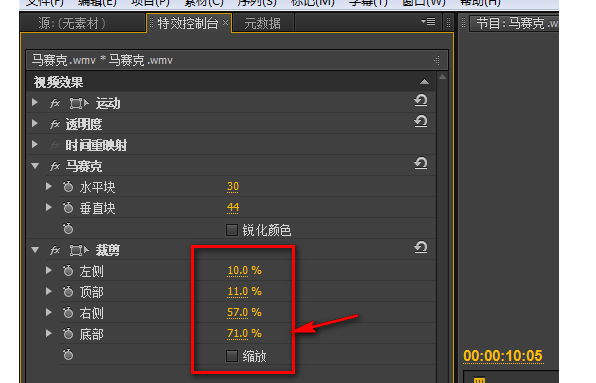596x383 pixels.
Task: Click the 水平块 value 30
Action: (x=233, y=187)
